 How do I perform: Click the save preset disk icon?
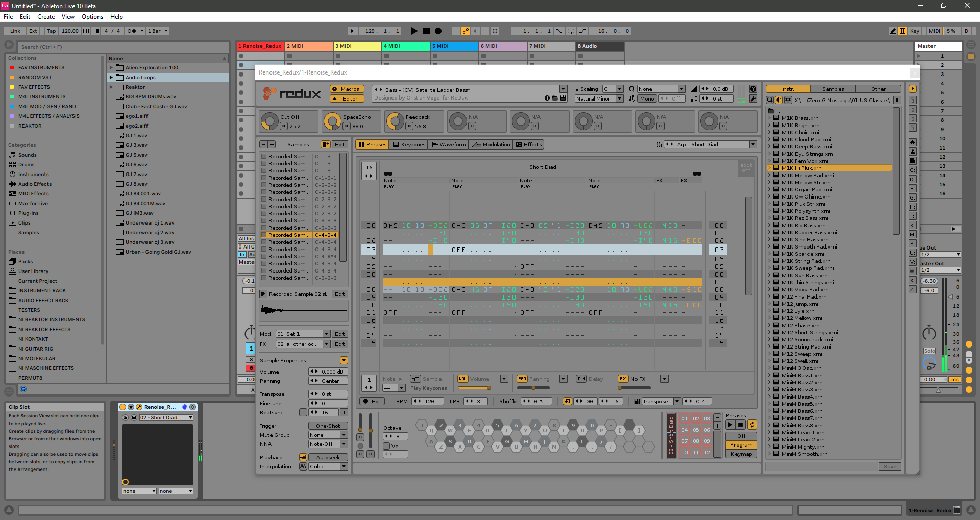[x=563, y=98]
